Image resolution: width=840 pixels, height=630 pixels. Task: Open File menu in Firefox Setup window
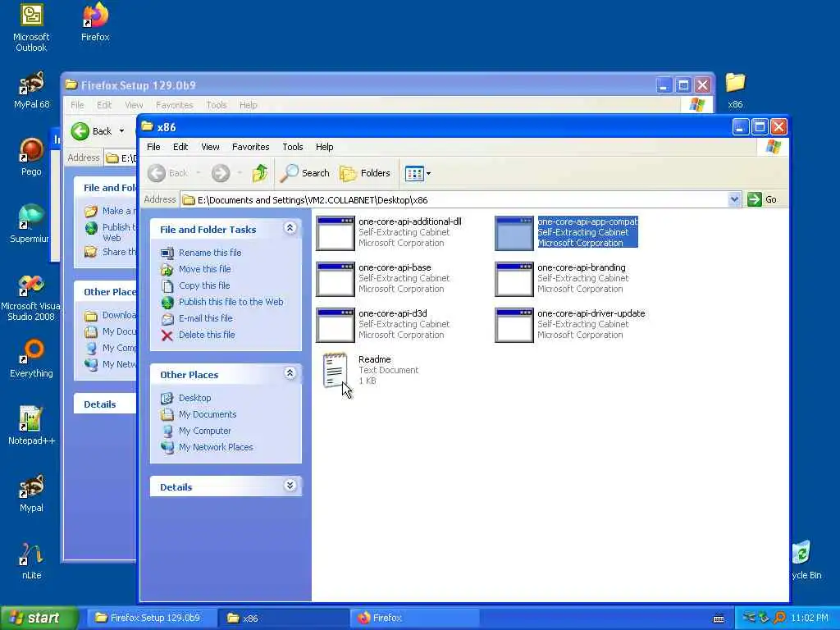(x=77, y=105)
